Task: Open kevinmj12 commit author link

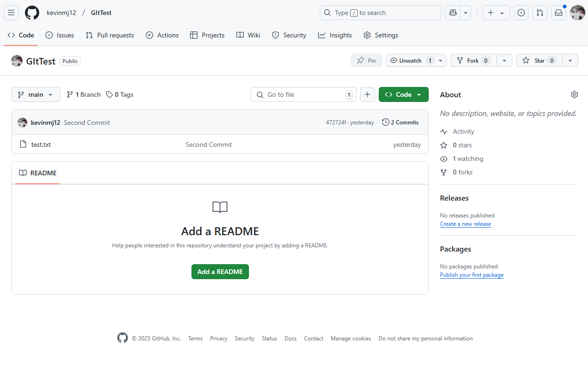Action: pos(45,123)
